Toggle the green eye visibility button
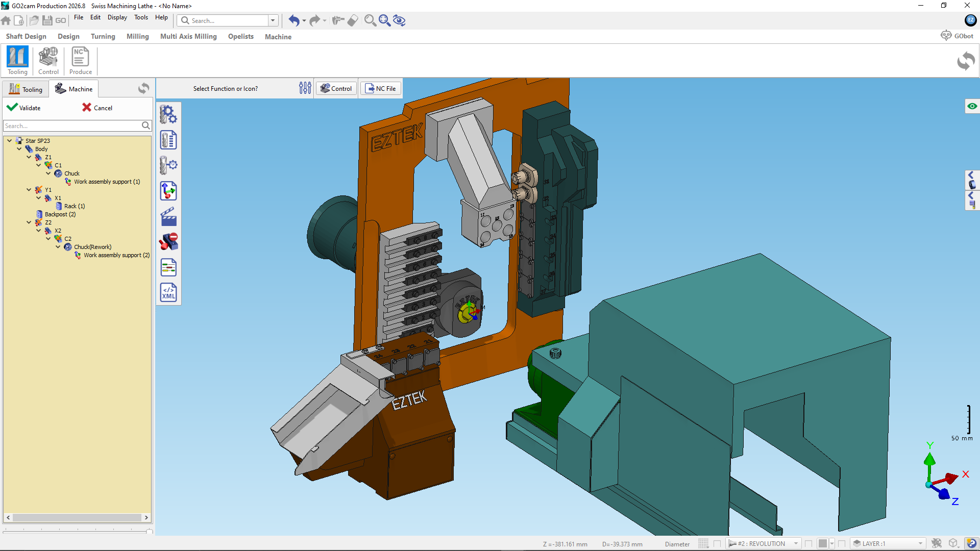 click(972, 106)
